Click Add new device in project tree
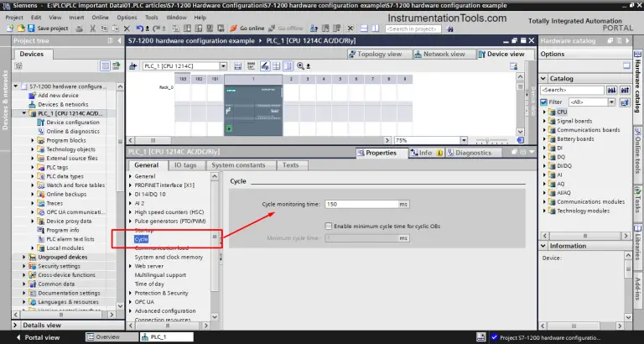Image resolution: width=644 pixels, height=344 pixels. 58,96
